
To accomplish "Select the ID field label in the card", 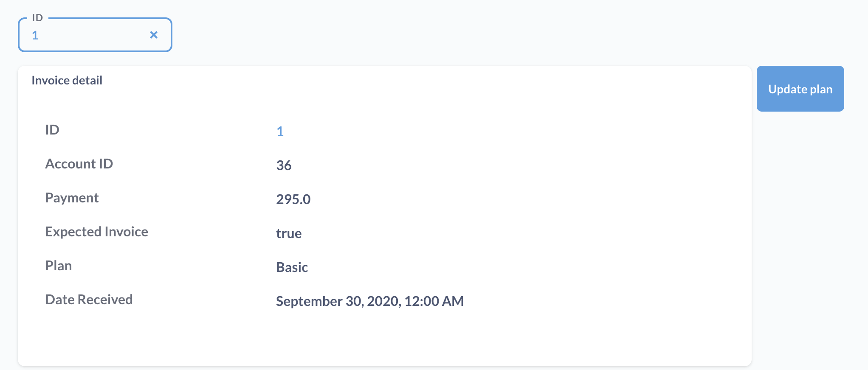I will (52, 130).
